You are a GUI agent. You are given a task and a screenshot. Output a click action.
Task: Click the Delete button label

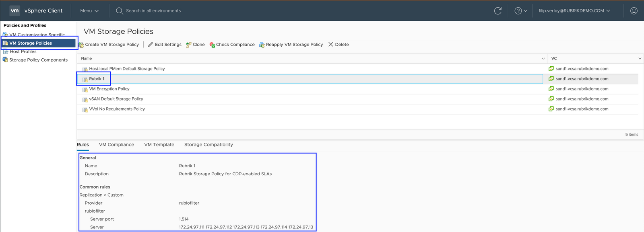pos(342,45)
